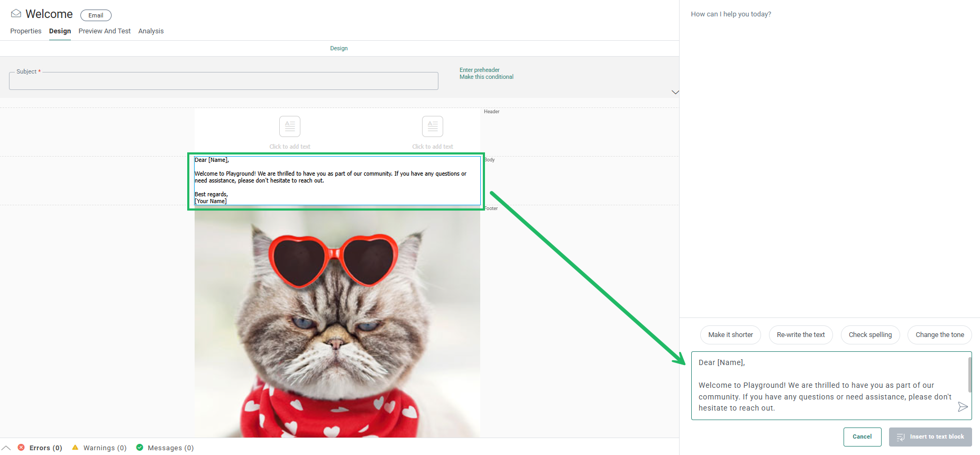Expand the bottom status panel caret
Viewport: 980px width, 455px height.
[6, 448]
